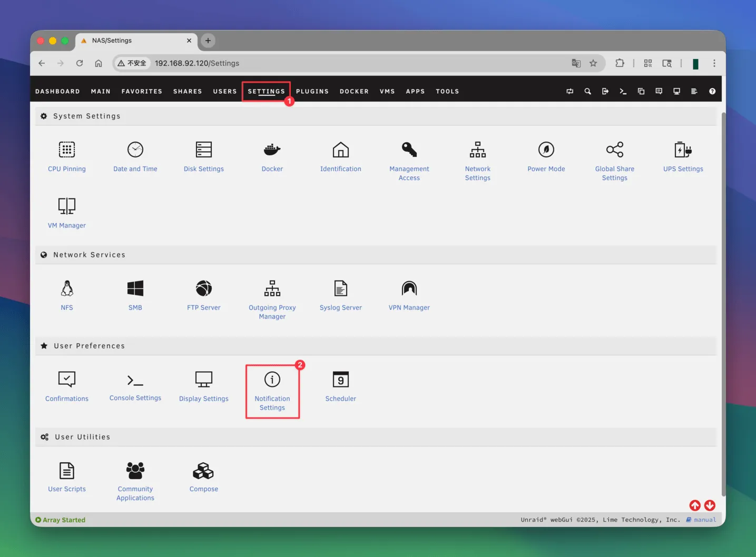This screenshot has width=756, height=557.
Task: Open User Scripts utility
Action: pyautogui.click(x=67, y=477)
